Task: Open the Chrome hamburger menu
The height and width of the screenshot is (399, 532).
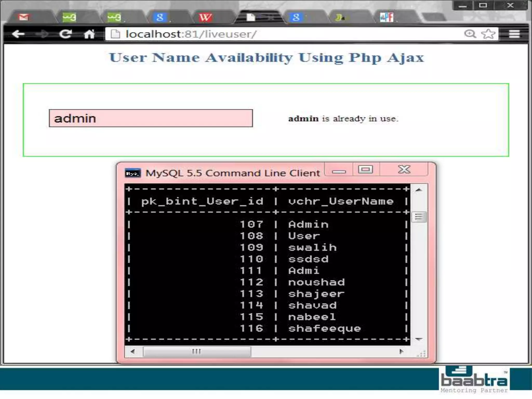Action: [x=514, y=34]
